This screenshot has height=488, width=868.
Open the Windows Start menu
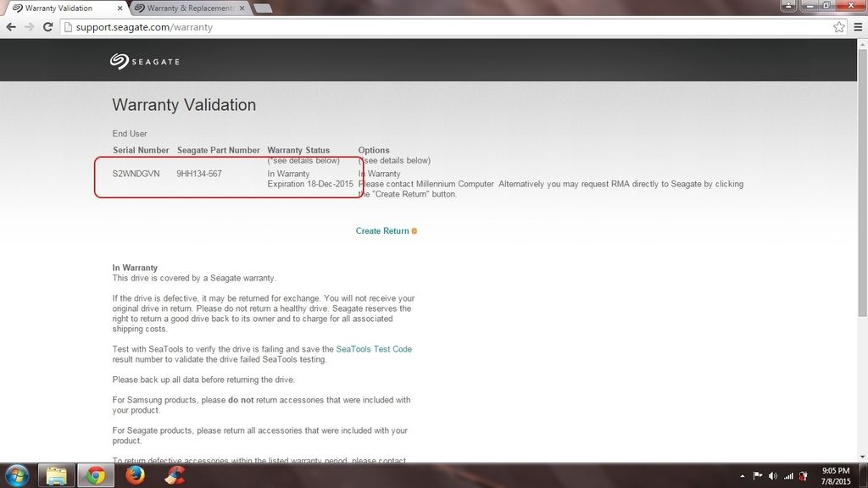[17, 475]
